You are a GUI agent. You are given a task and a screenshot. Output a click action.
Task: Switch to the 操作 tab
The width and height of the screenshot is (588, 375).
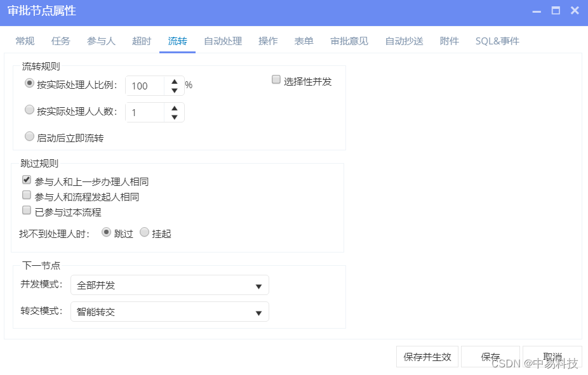(268, 41)
